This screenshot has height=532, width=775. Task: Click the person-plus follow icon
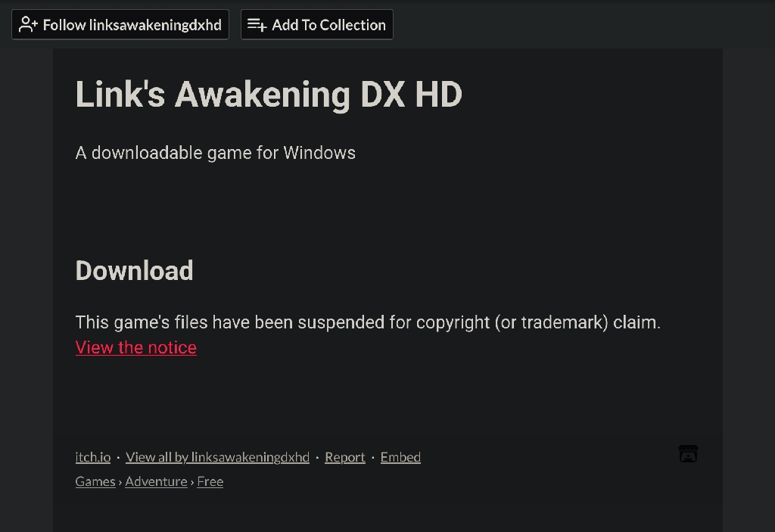[28, 24]
